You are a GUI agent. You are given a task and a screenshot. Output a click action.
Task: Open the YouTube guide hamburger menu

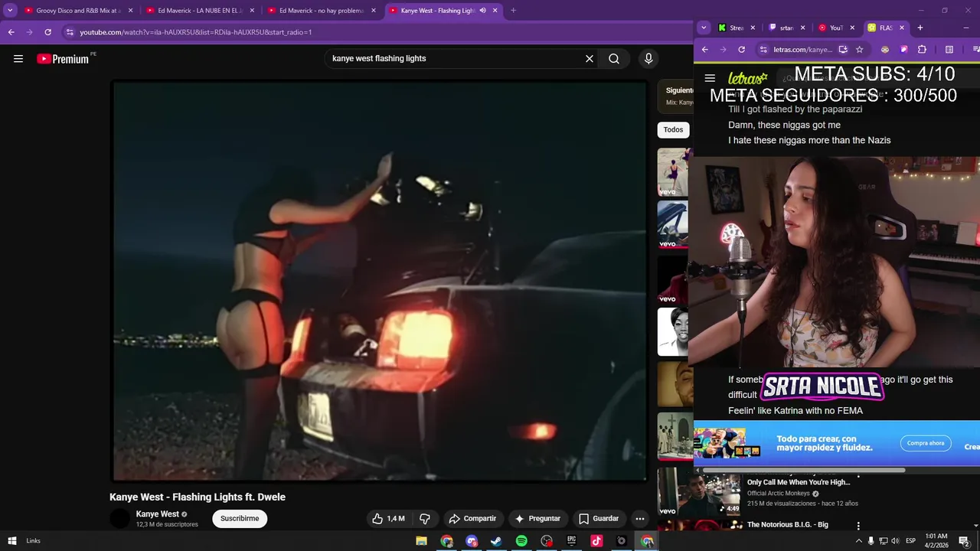(x=18, y=59)
